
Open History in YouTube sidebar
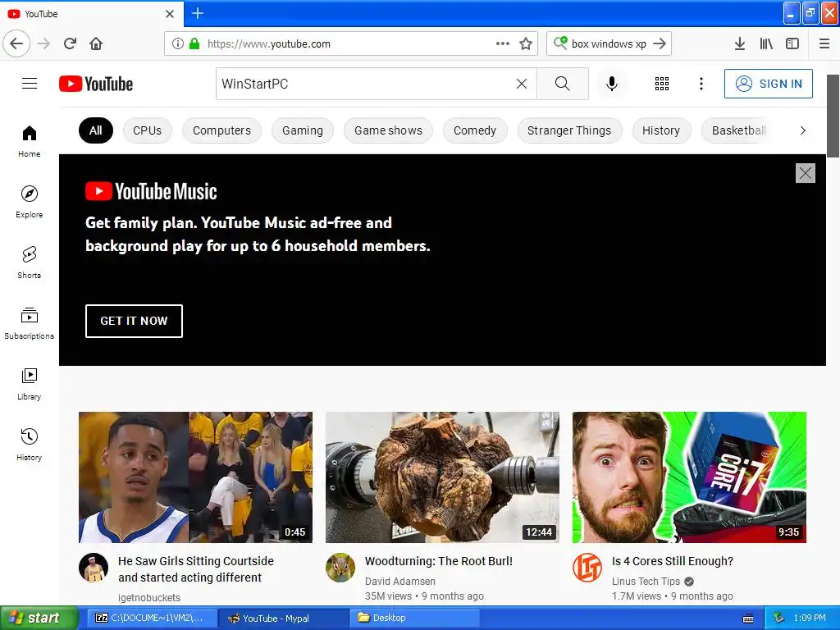29,445
